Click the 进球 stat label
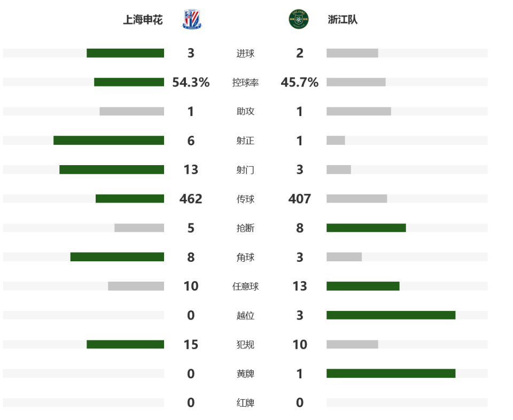 [x=245, y=53]
